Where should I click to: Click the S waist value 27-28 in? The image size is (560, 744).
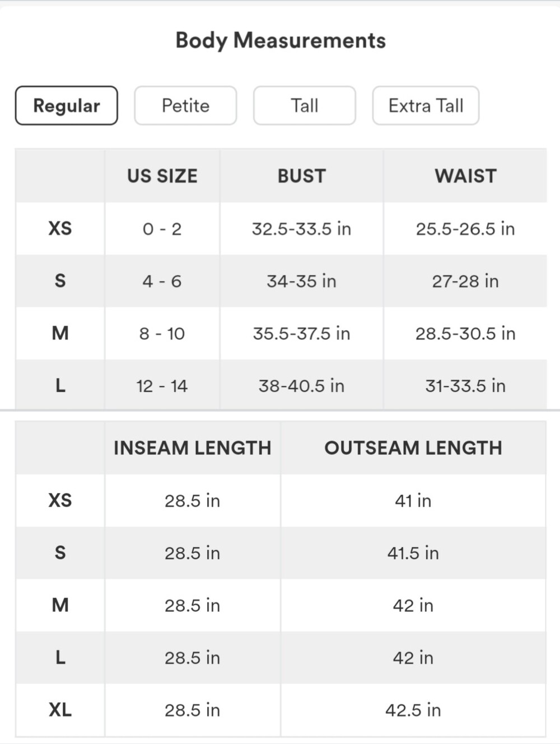tap(465, 281)
